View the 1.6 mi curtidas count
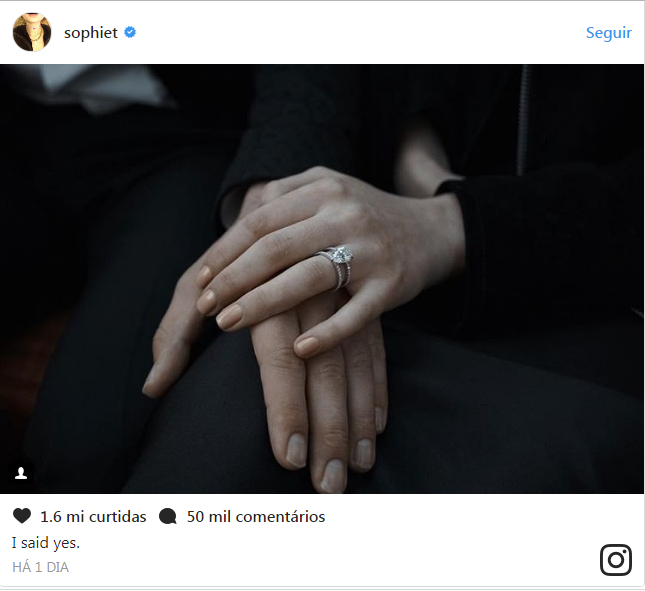 click(93, 517)
